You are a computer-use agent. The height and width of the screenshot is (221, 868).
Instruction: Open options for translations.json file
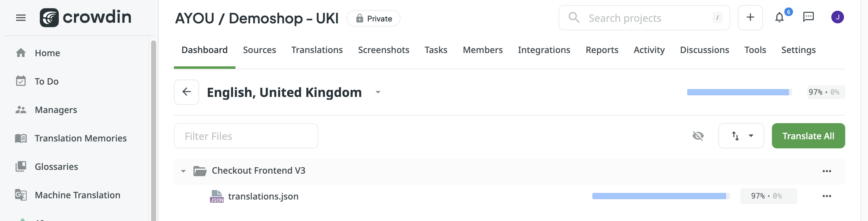pyautogui.click(x=827, y=196)
